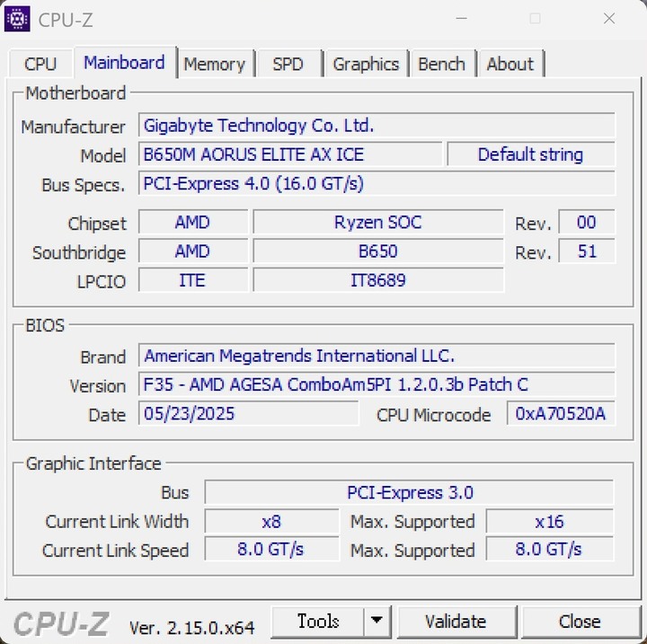The image size is (647, 644).
Task: Click the Graphic Interface Bus PCI-Express 3.0 value
Action: pyautogui.click(x=410, y=492)
